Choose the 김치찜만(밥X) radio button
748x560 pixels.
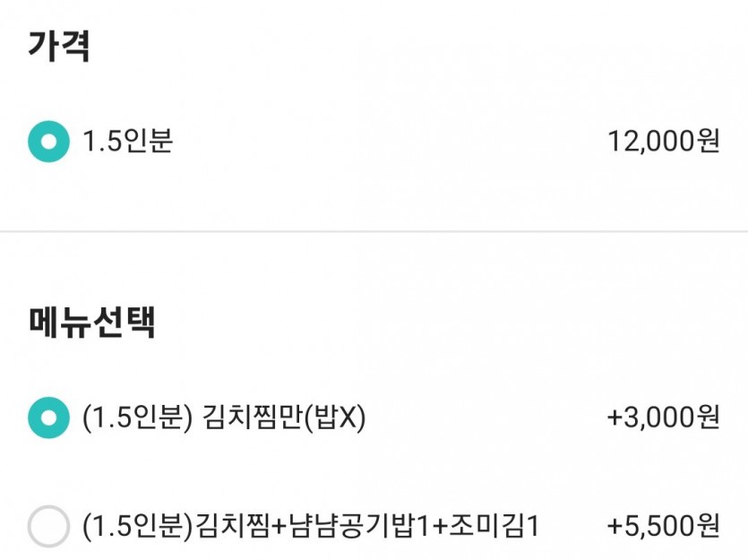[48, 418]
